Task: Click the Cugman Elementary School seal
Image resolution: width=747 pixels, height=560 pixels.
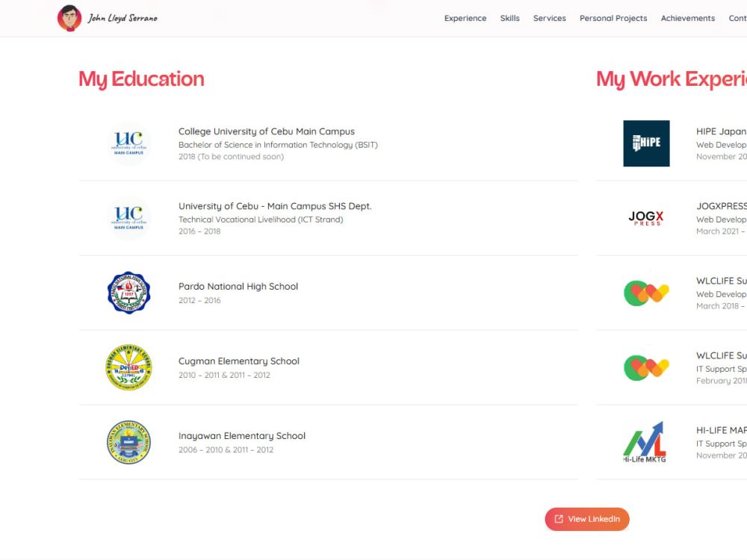Action: [128, 367]
